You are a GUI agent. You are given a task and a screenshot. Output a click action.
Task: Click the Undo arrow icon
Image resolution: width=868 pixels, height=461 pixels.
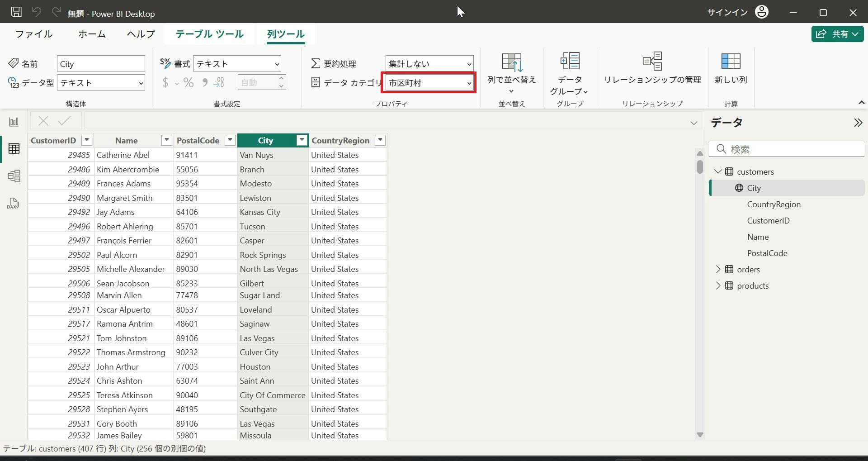(x=37, y=12)
